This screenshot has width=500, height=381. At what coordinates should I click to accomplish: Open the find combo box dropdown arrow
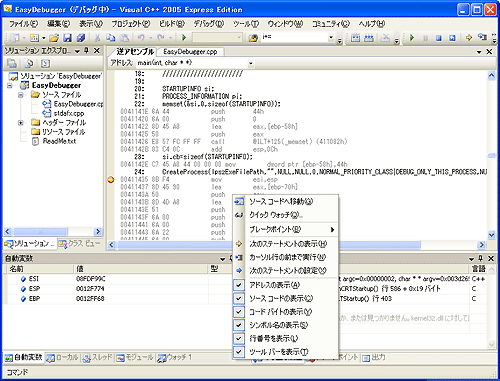(331, 38)
